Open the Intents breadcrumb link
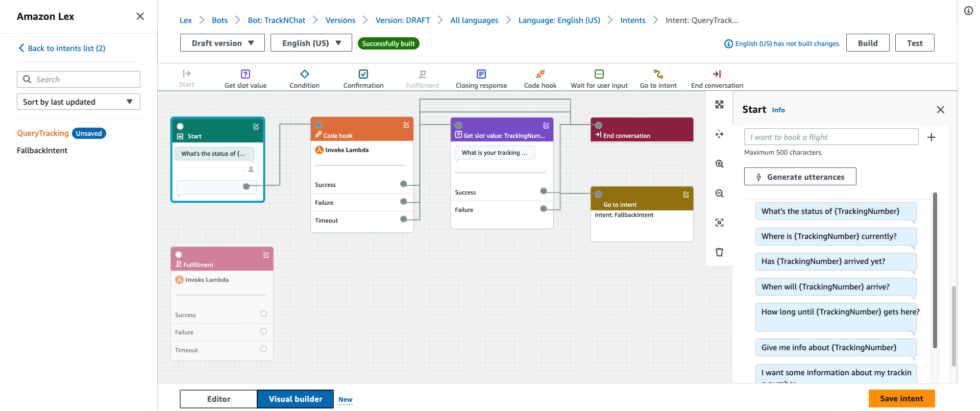 (x=633, y=20)
